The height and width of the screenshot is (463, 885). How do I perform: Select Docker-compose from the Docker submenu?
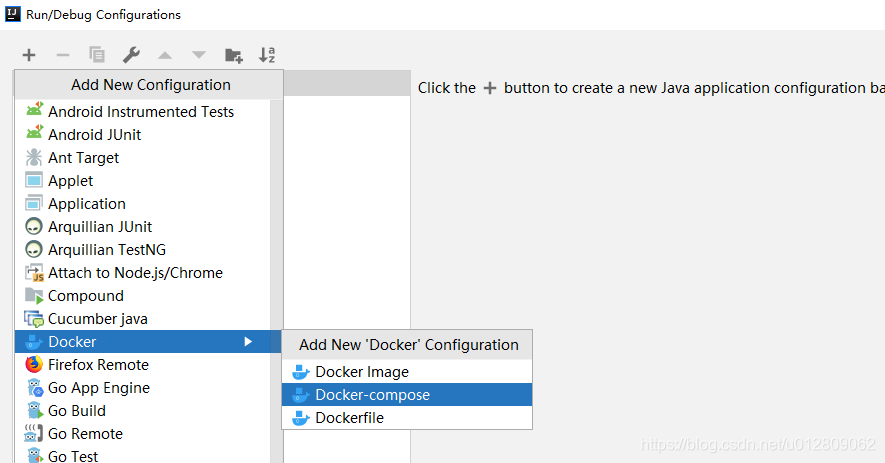tap(372, 395)
